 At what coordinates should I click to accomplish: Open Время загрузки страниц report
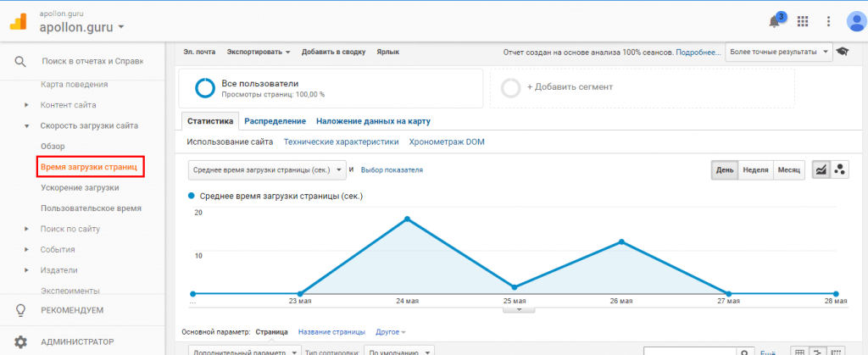point(88,167)
